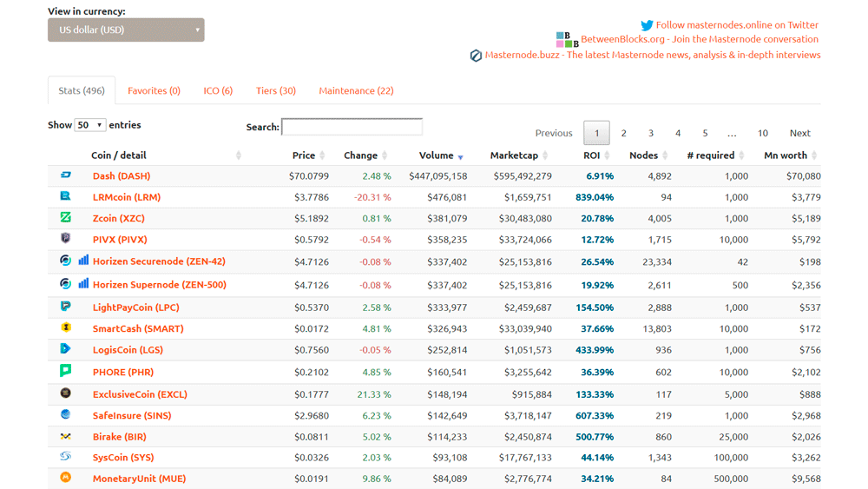Sort table by Nodes column

648,155
